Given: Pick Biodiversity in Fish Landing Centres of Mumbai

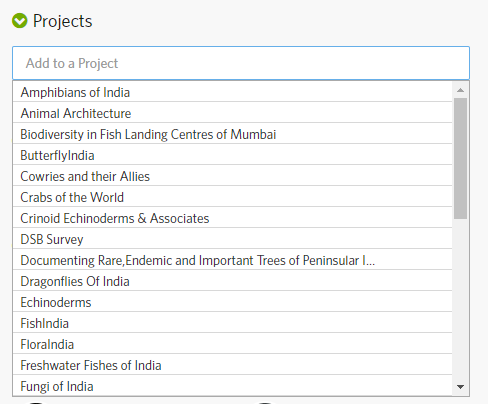Looking at the screenshot, I should pos(232,134).
